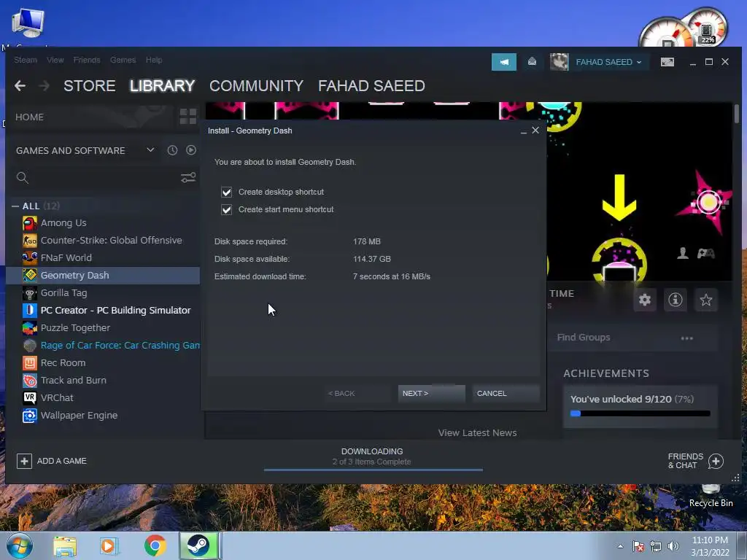
Task: Open Windows Explorer from taskbar
Action: tap(65, 546)
